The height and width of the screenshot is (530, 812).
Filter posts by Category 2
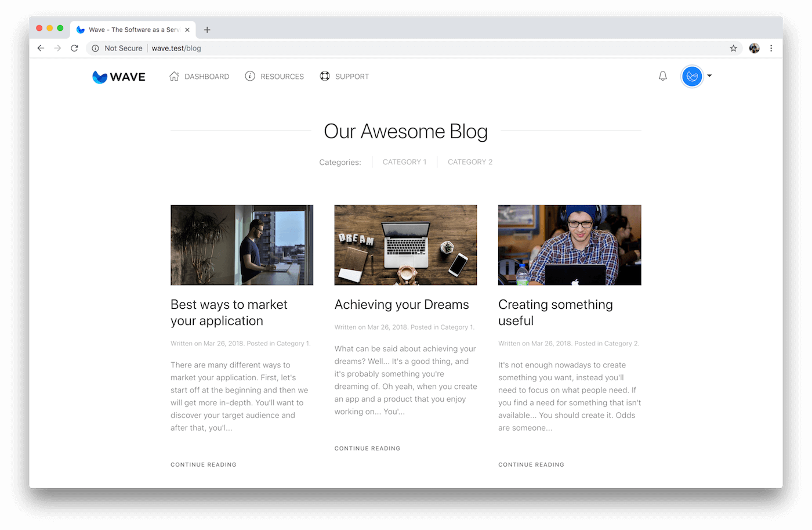pyautogui.click(x=470, y=162)
